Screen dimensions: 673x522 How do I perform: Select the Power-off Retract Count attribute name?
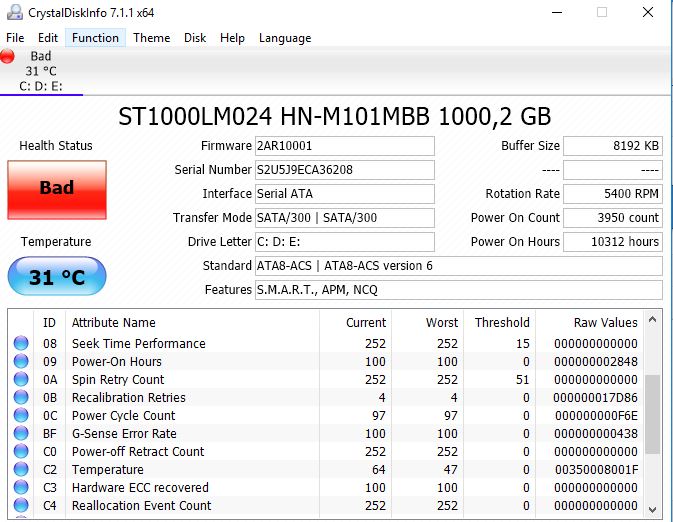(x=138, y=452)
